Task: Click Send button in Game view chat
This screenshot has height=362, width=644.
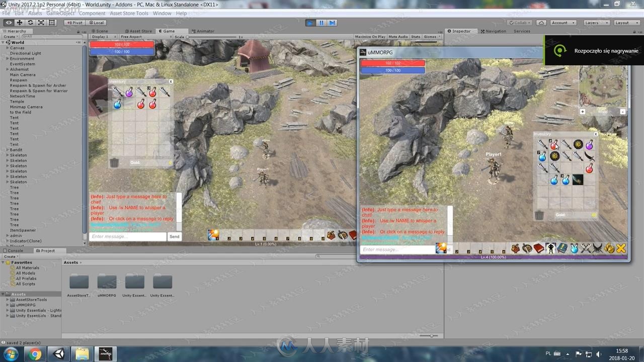Action: pos(175,236)
